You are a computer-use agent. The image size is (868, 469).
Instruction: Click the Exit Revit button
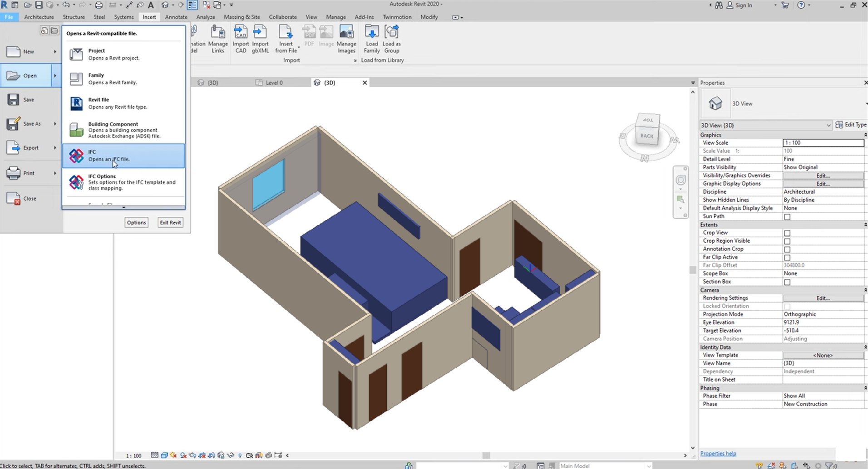pyautogui.click(x=170, y=222)
